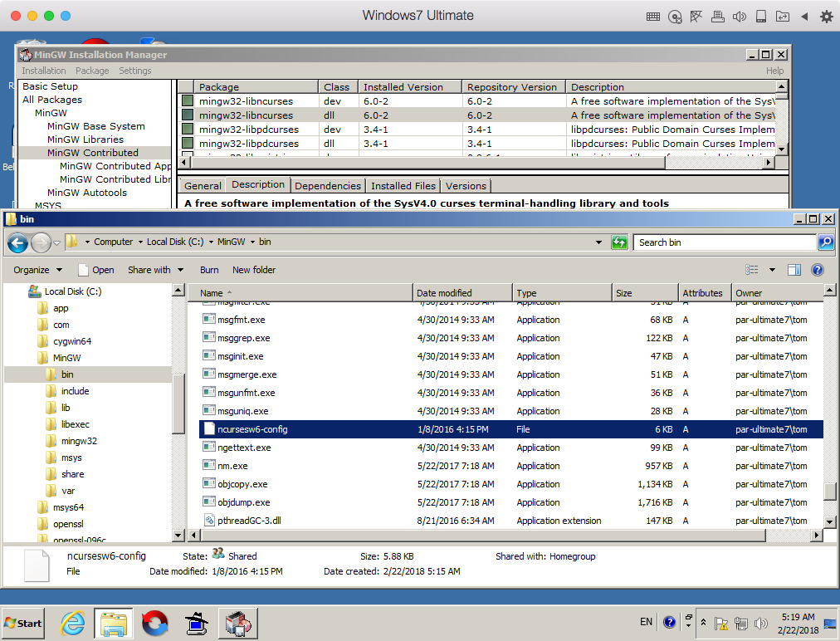
Task: Click Windows Explorer taskbar icon
Action: coord(114,624)
